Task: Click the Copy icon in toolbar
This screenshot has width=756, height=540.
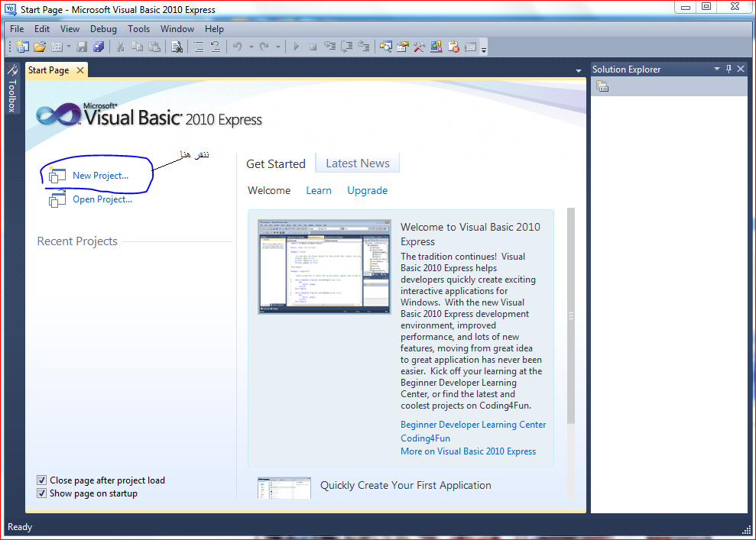Action: pyautogui.click(x=138, y=47)
